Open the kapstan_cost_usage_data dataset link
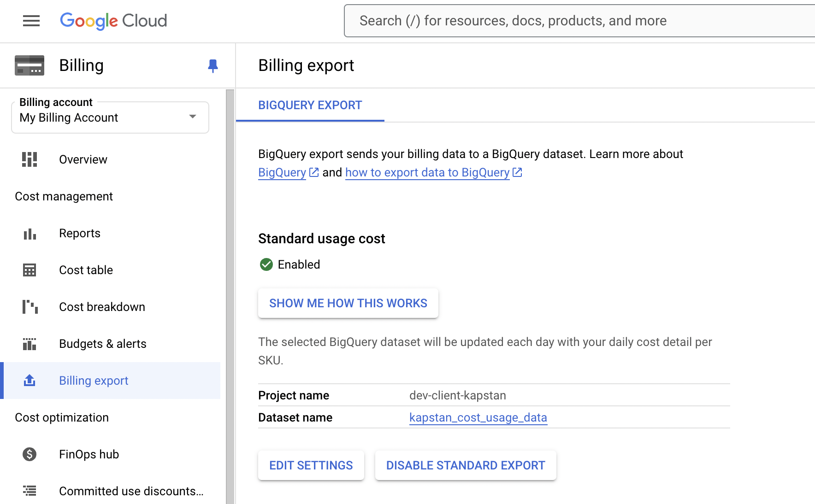Screen dimensions: 815x504 click(x=478, y=417)
